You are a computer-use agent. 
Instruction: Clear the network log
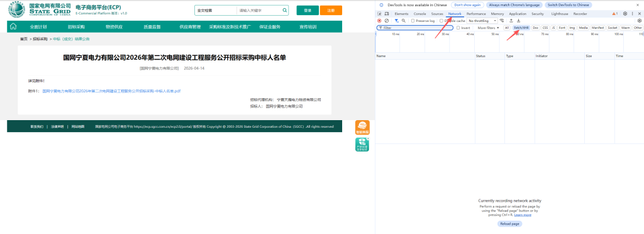387,21
